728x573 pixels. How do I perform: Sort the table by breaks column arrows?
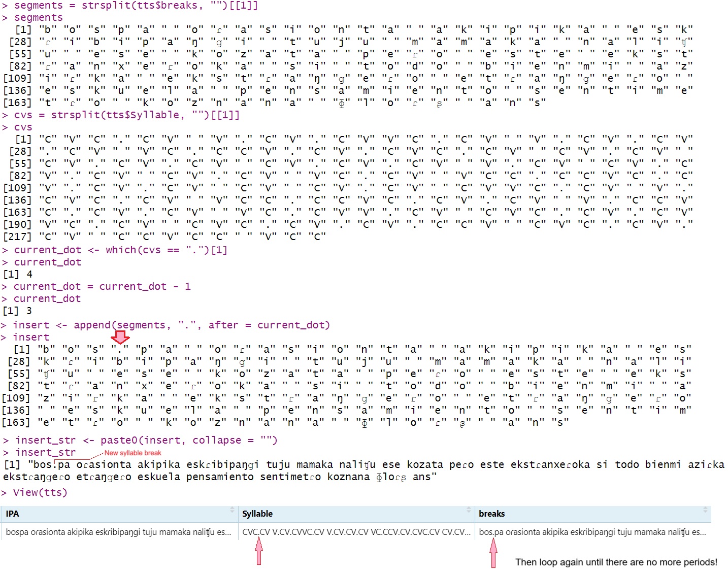705,510
